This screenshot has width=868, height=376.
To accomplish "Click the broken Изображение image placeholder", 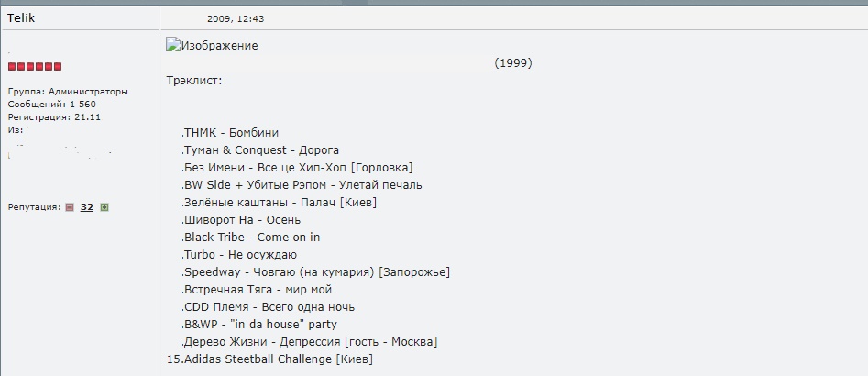I will click(212, 46).
